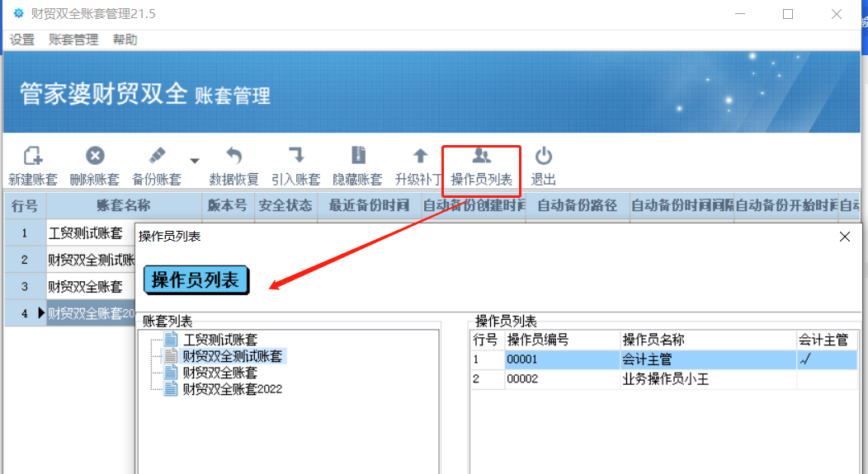Select highlighted row 4 财贸双全账套2022 in main table
868x474 pixels.
pyautogui.click(x=92, y=313)
